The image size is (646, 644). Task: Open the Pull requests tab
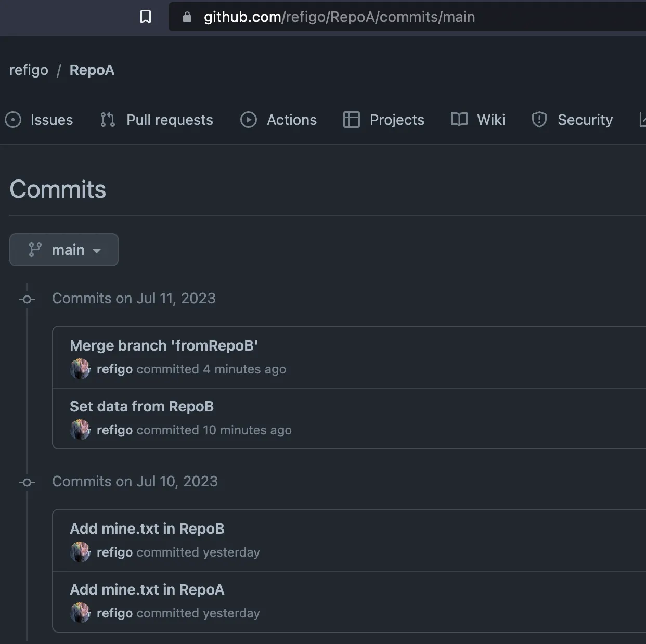coord(157,120)
